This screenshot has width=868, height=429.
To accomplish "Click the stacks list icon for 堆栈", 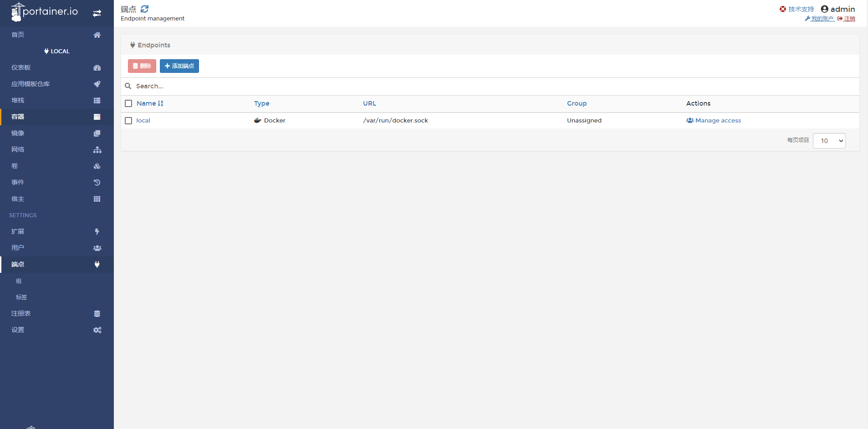I will tap(97, 101).
